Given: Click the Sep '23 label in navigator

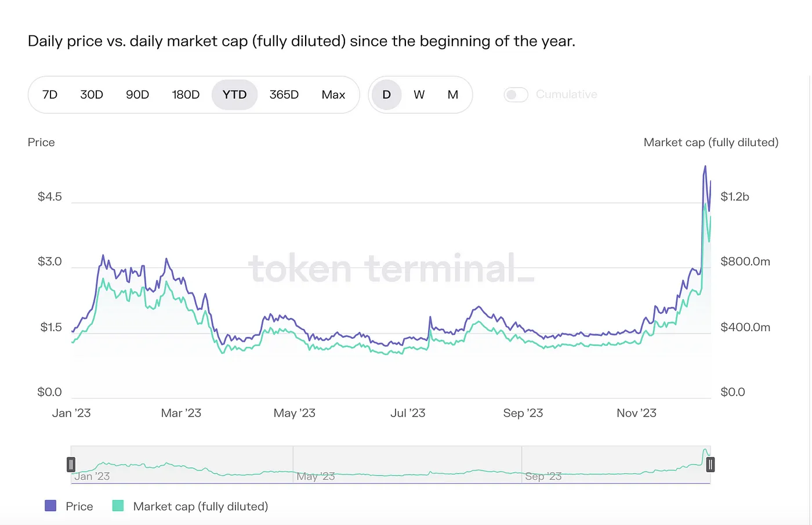Looking at the screenshot, I should pyautogui.click(x=543, y=476).
